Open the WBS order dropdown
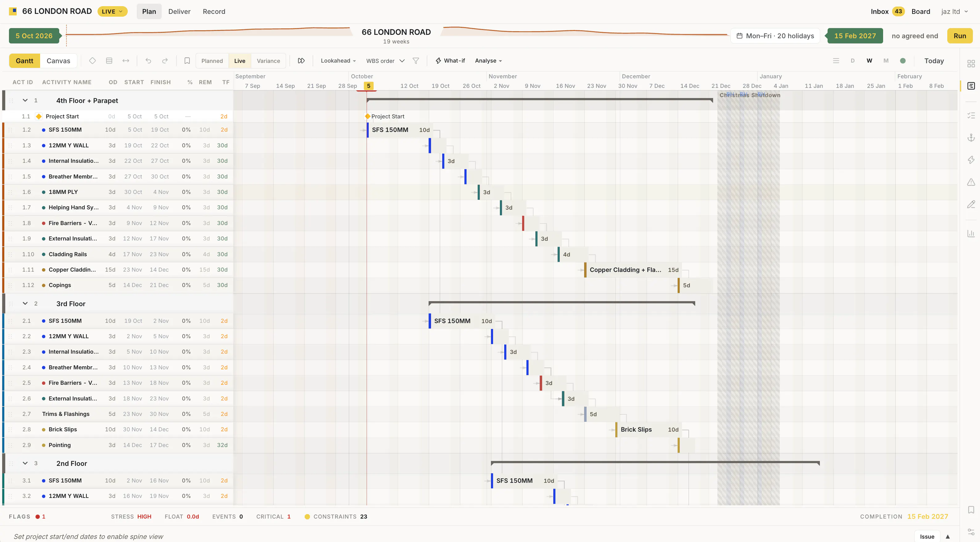Viewport: 980px width, 542px height. pyautogui.click(x=385, y=61)
